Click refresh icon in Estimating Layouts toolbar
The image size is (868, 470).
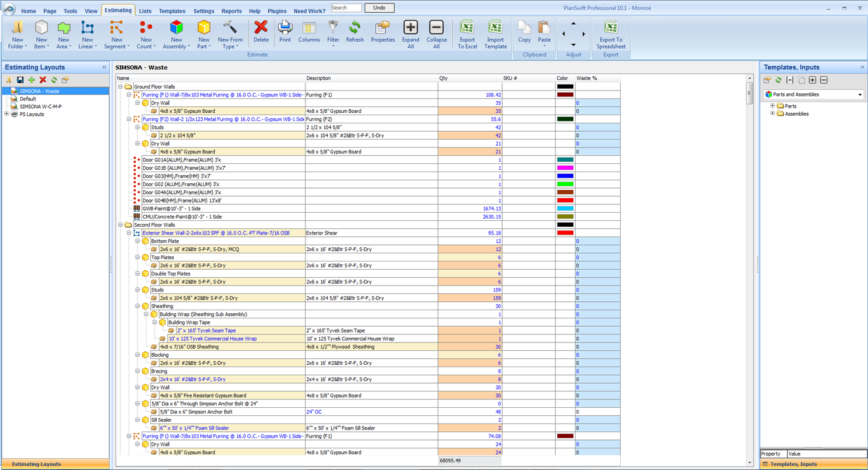[54, 80]
